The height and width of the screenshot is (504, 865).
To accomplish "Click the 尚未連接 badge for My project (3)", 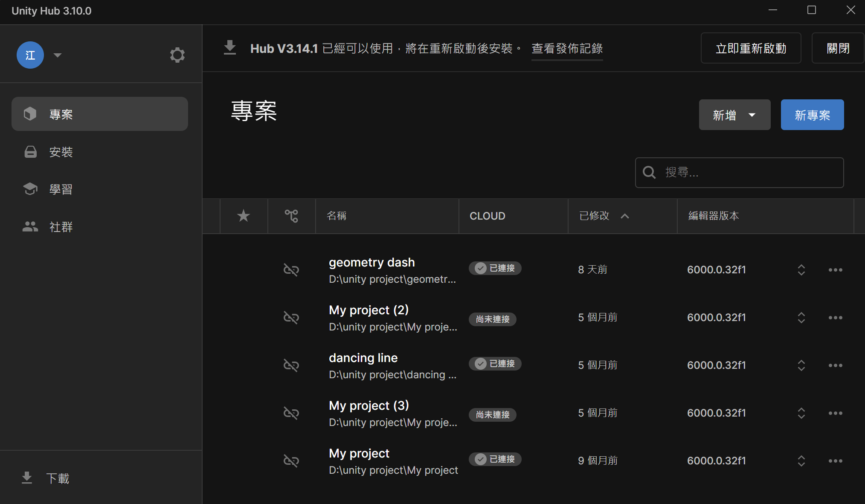I will (493, 415).
